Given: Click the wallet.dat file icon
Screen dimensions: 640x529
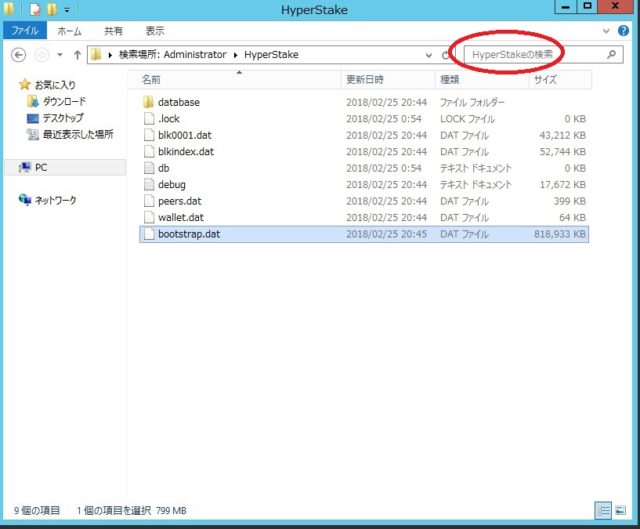Looking at the screenshot, I should click(149, 218).
